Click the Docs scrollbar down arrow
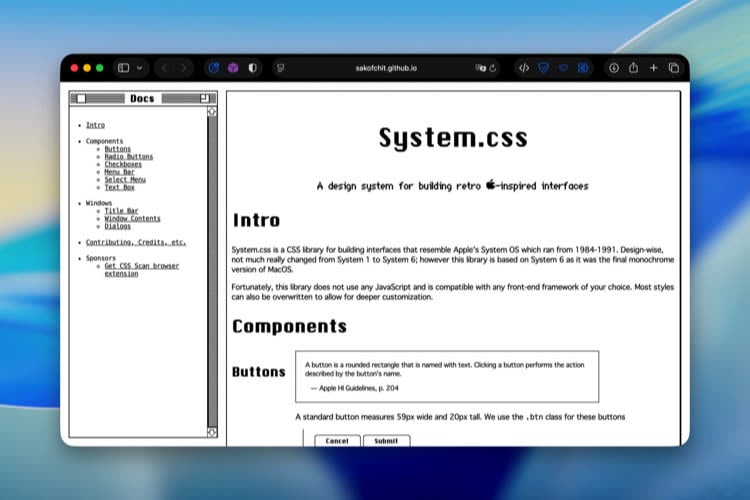Viewport: 750px width, 500px height. pos(212,432)
